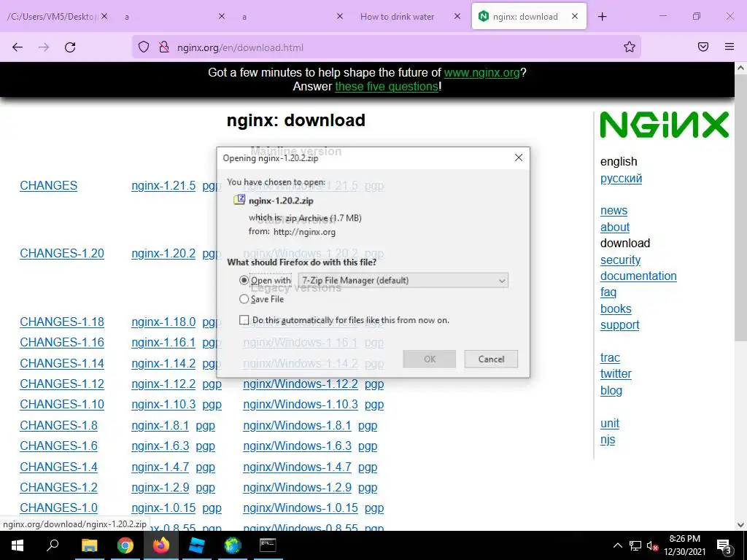747x560 pixels.
Task: Open the mainline CHANGES link
Action: pyautogui.click(x=49, y=186)
